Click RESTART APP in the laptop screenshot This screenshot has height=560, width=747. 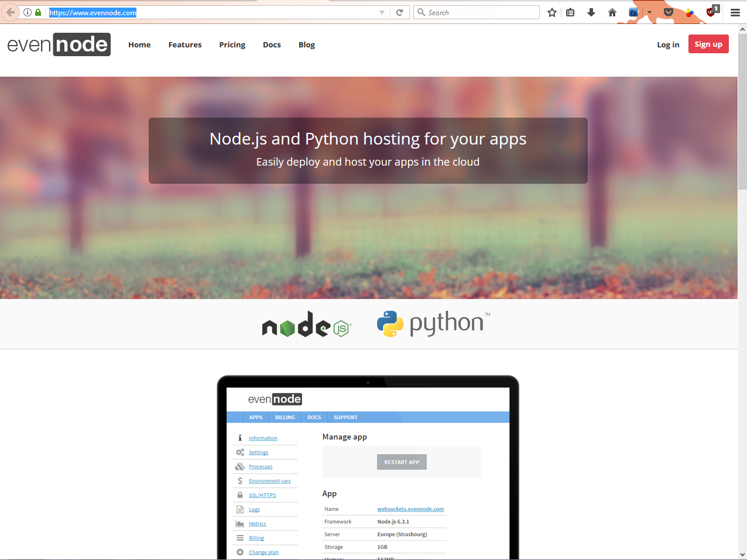pyautogui.click(x=402, y=462)
